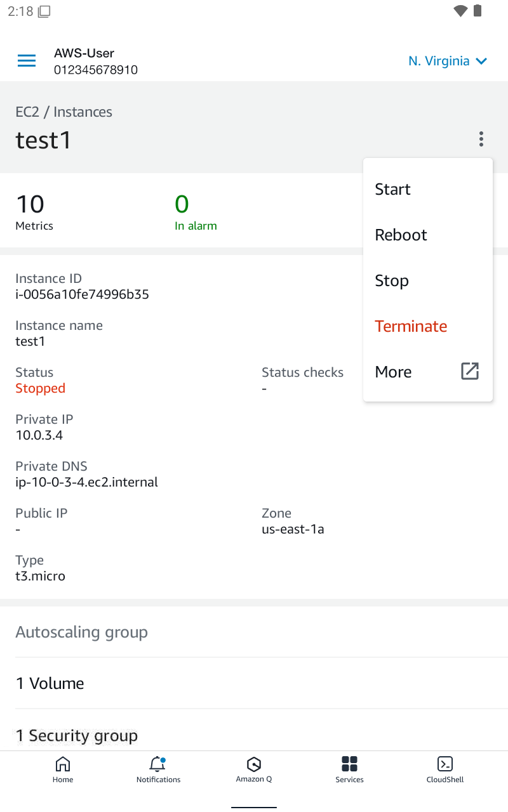Viewport: 508px width, 812px height.
Task: Tap the chevron next to N. Virginia
Action: coord(481,62)
